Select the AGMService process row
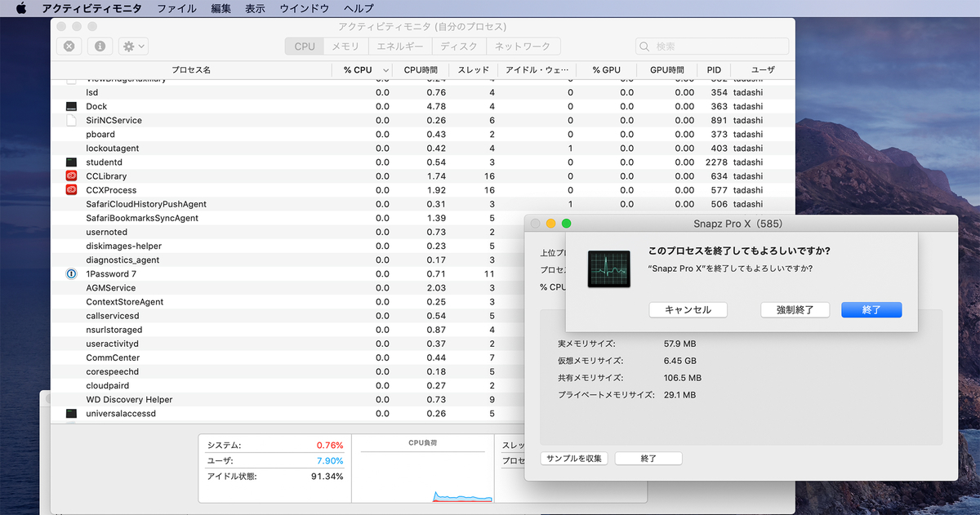This screenshot has width=980, height=515. coord(287,288)
